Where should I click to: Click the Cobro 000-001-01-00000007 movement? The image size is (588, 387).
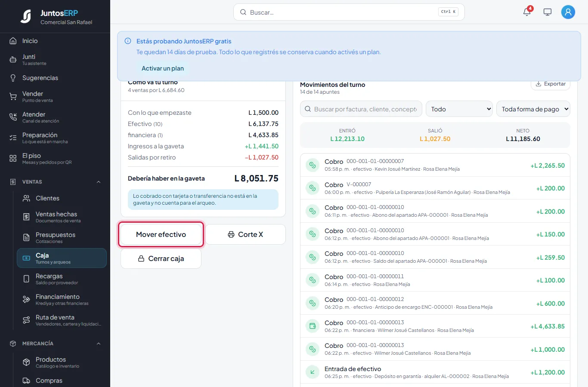pos(435,165)
